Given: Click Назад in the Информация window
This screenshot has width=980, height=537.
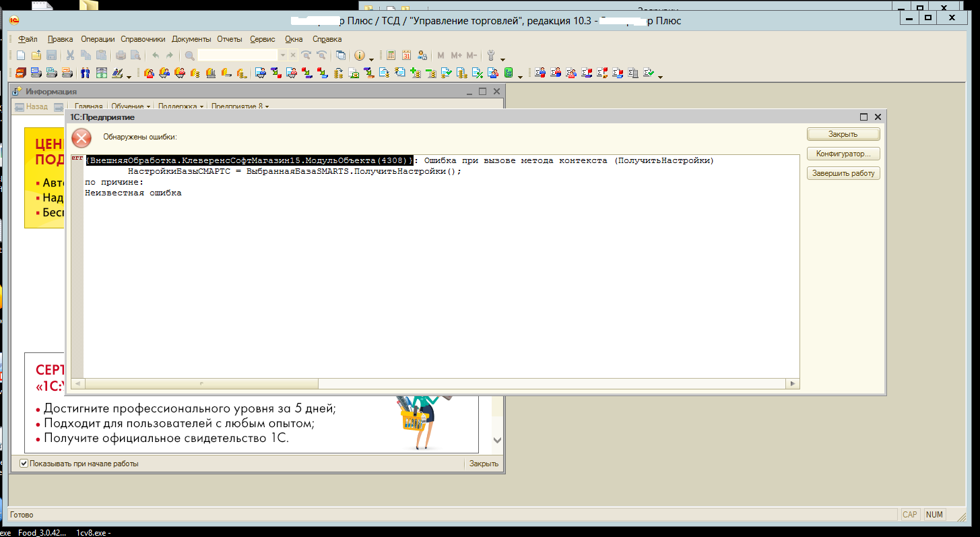Looking at the screenshot, I should point(31,106).
